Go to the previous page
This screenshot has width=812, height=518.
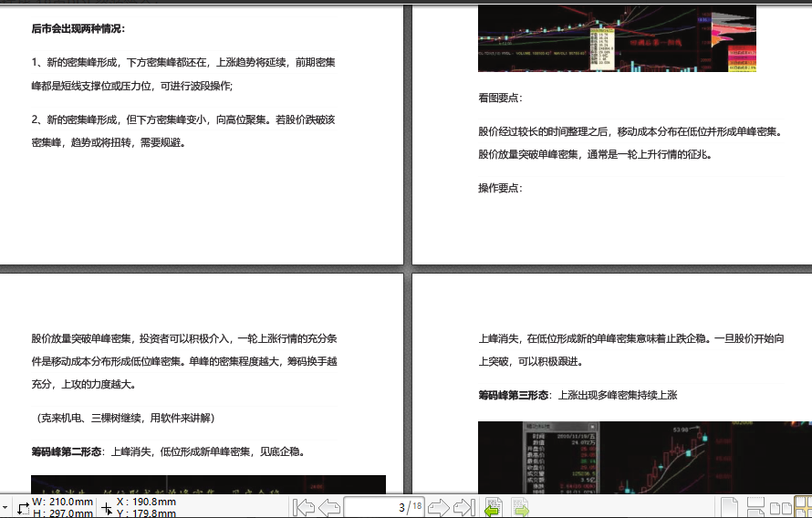click(329, 507)
